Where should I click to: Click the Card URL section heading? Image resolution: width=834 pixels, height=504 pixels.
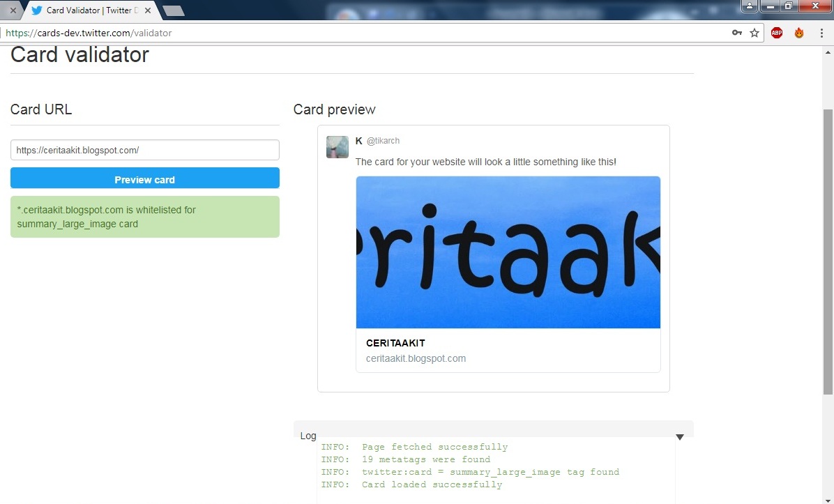[41, 109]
